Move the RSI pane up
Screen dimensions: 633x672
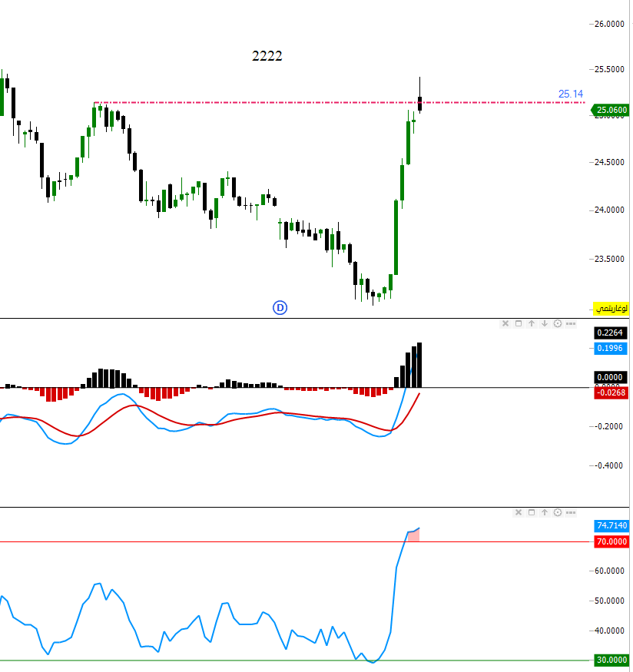point(544,512)
